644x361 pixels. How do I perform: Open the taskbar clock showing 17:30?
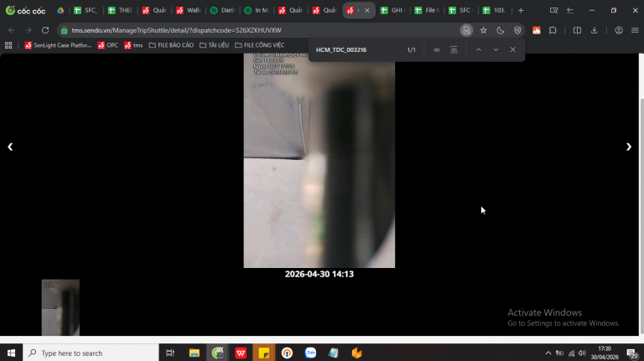pos(605,353)
